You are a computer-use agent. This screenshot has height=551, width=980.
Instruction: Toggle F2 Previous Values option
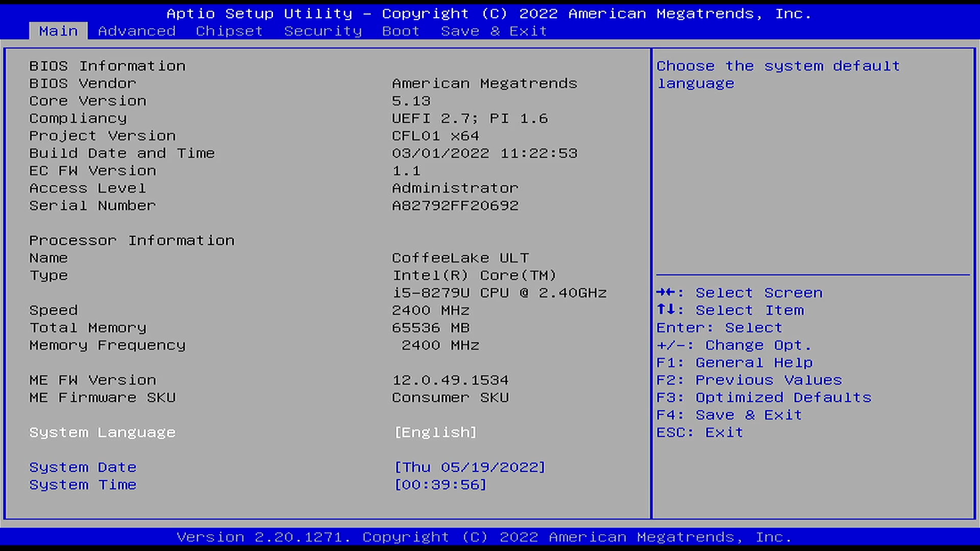(x=750, y=380)
